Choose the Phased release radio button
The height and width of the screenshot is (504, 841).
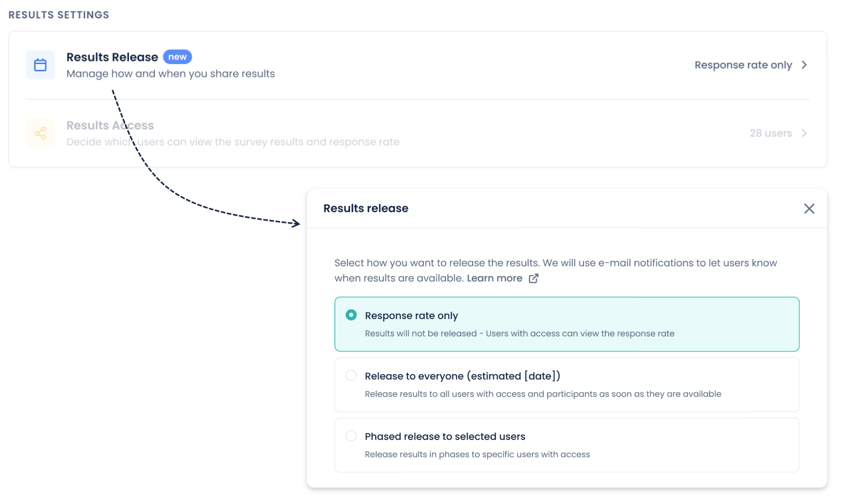[x=351, y=436]
